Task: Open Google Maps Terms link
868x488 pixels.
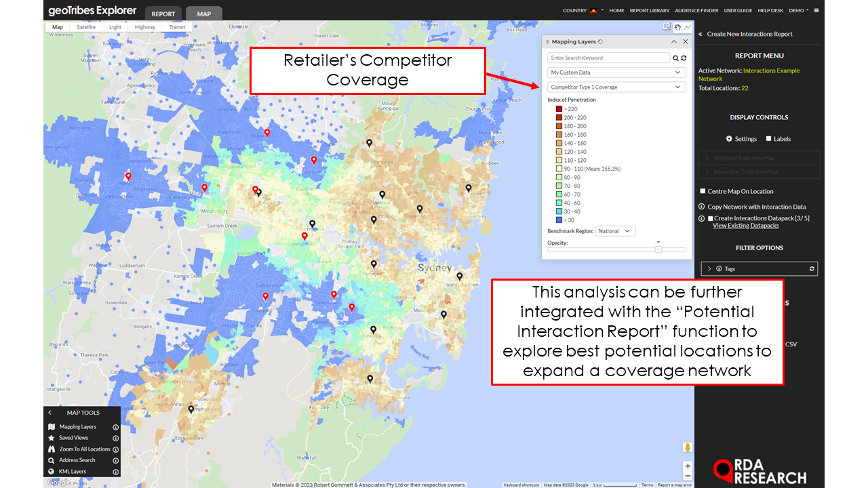Action: 648,485
